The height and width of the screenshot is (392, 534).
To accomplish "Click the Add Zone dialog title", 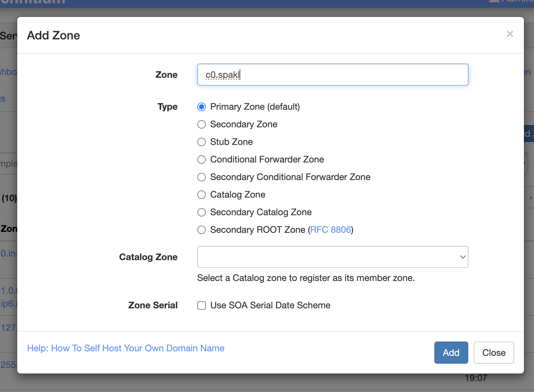I will click(x=53, y=35).
